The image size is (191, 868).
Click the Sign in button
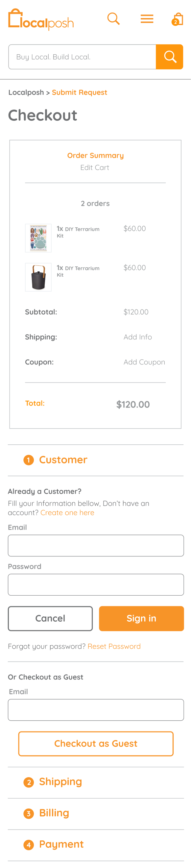coord(141,618)
